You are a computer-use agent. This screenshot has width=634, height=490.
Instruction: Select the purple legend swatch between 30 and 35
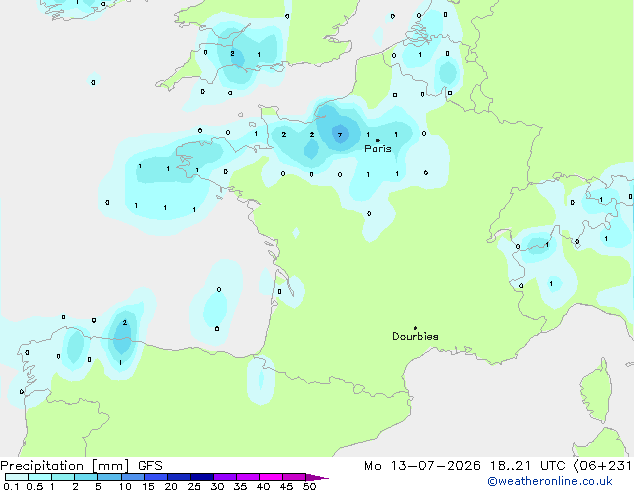225,477
